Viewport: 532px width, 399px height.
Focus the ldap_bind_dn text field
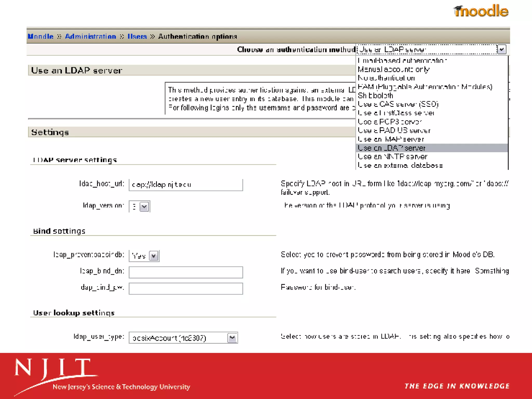point(186,272)
